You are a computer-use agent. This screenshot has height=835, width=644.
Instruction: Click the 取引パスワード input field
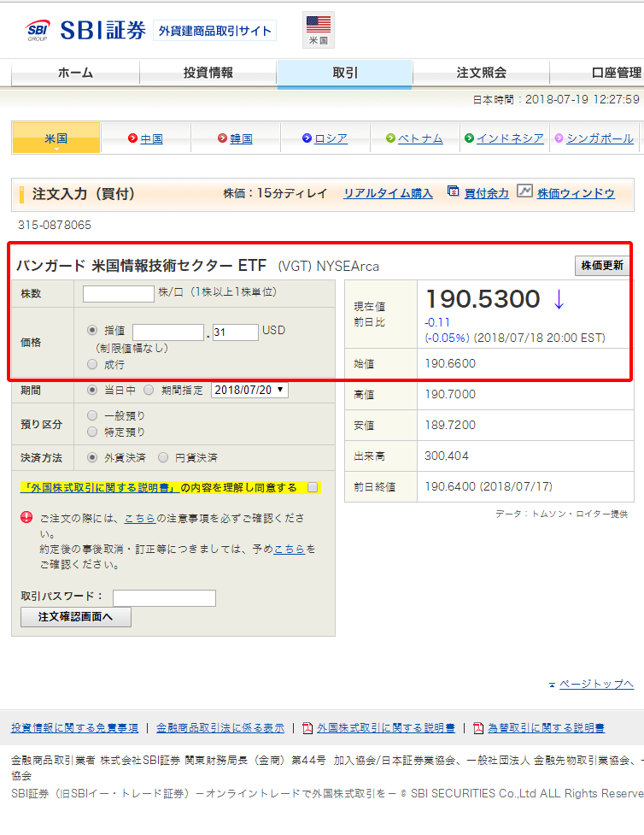tap(164, 597)
